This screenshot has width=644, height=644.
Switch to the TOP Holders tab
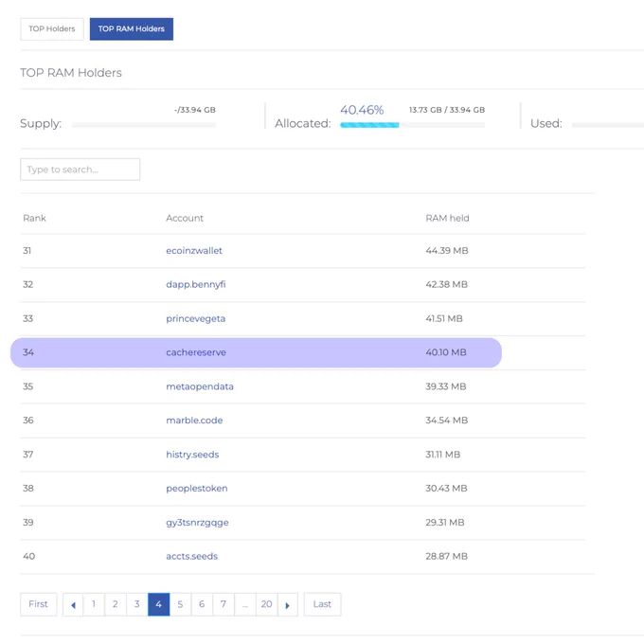pyautogui.click(x=52, y=28)
